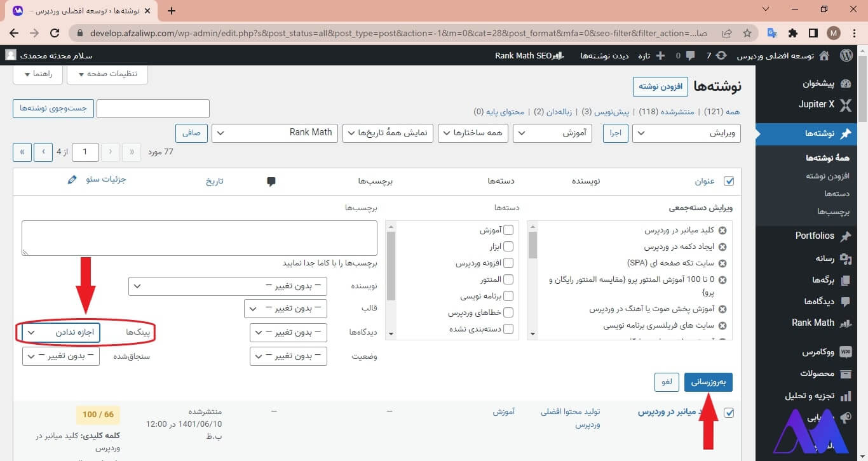This screenshot has width=868, height=461.
Task: Open پینگ‌ها dropdown showing اجازه ندادن
Action: pyautogui.click(x=61, y=332)
